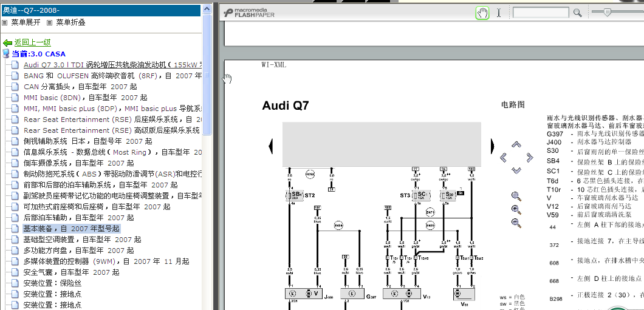Viewport: 644px width, 310px height.
Task: Click document icon next to 多功能方向盘
Action: tap(15, 250)
